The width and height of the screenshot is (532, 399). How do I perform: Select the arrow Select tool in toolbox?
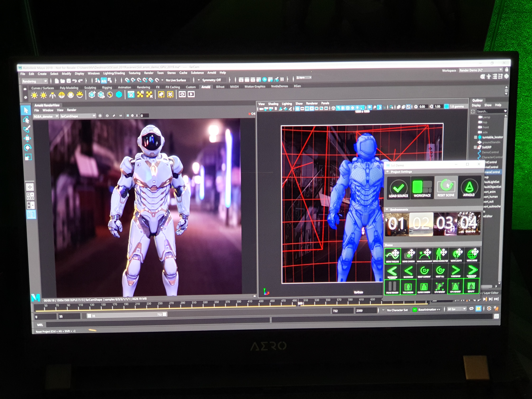pyautogui.click(x=26, y=110)
